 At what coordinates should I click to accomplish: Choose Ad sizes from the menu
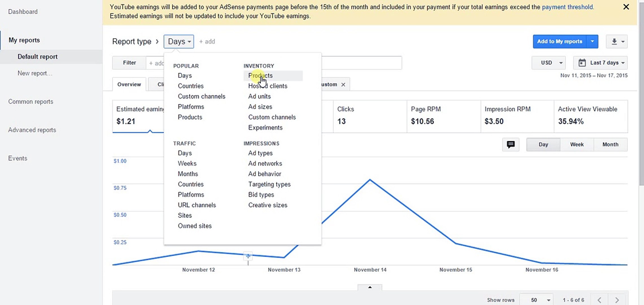(x=260, y=107)
